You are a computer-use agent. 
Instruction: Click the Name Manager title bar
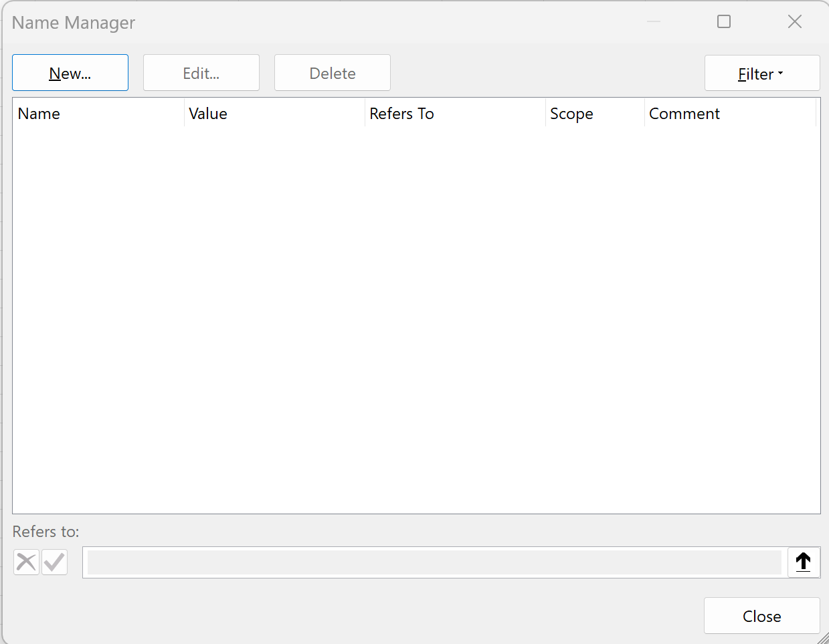(335, 22)
